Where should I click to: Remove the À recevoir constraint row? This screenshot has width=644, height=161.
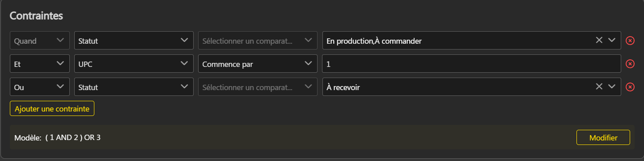coord(630,87)
